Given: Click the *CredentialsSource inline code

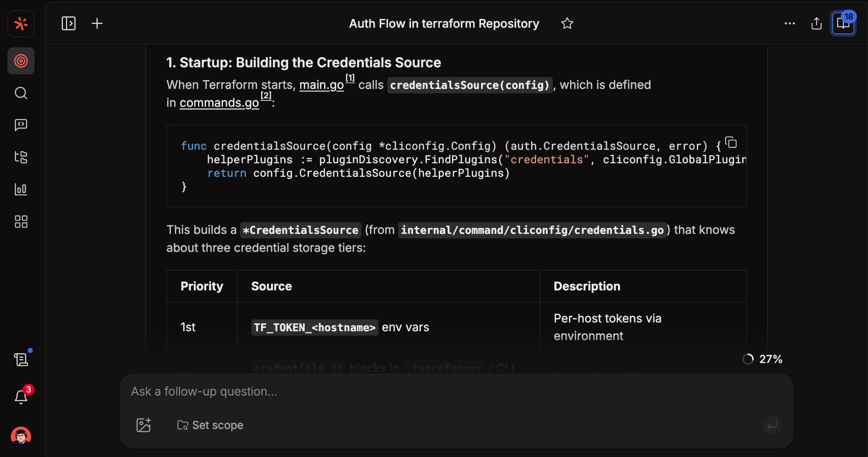Looking at the screenshot, I should (x=300, y=230).
